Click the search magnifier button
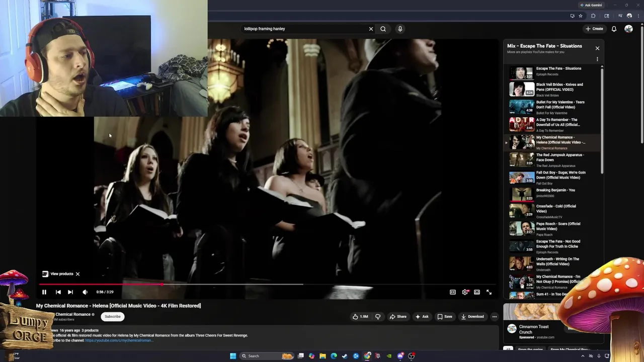This screenshot has height=362, width=644. point(383,29)
